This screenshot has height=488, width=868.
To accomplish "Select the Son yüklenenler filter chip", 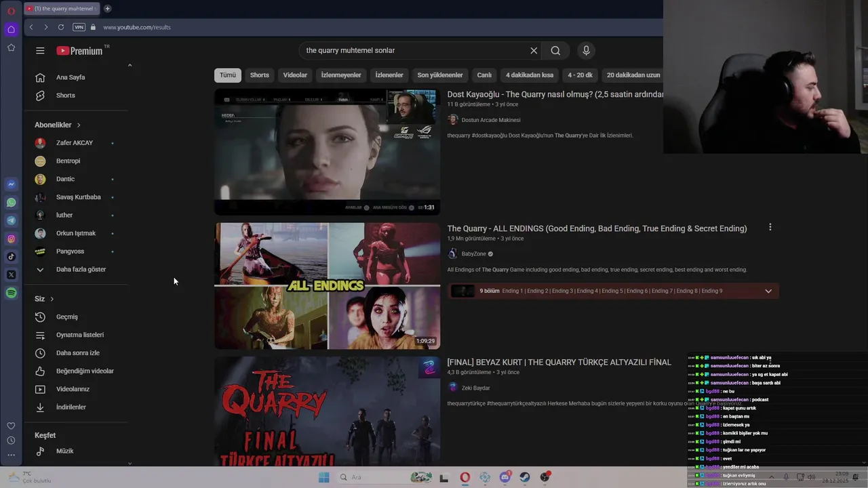I will (440, 75).
